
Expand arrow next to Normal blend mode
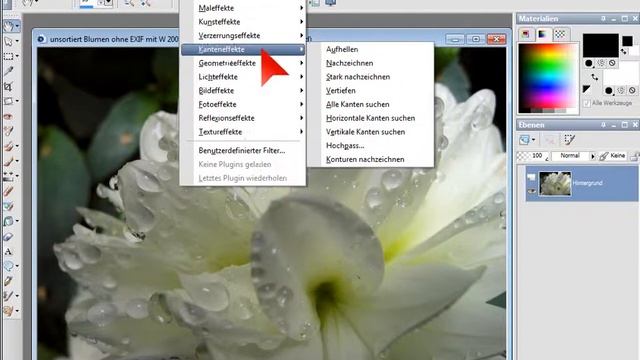[x=593, y=156]
